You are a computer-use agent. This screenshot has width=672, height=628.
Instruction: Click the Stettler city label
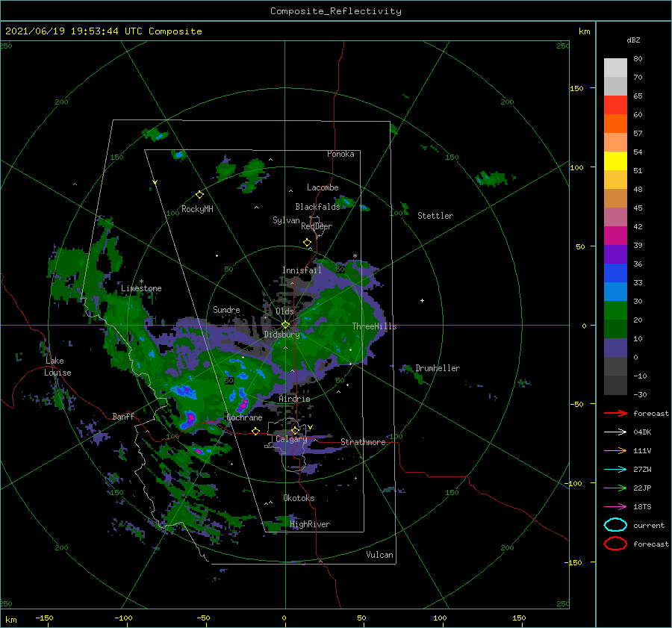pos(435,216)
